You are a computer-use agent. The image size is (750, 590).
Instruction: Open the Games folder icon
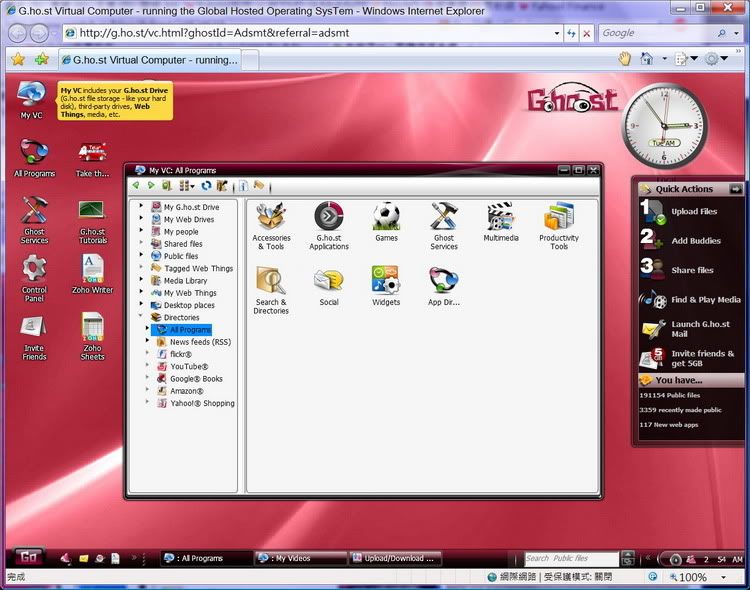coord(386,222)
